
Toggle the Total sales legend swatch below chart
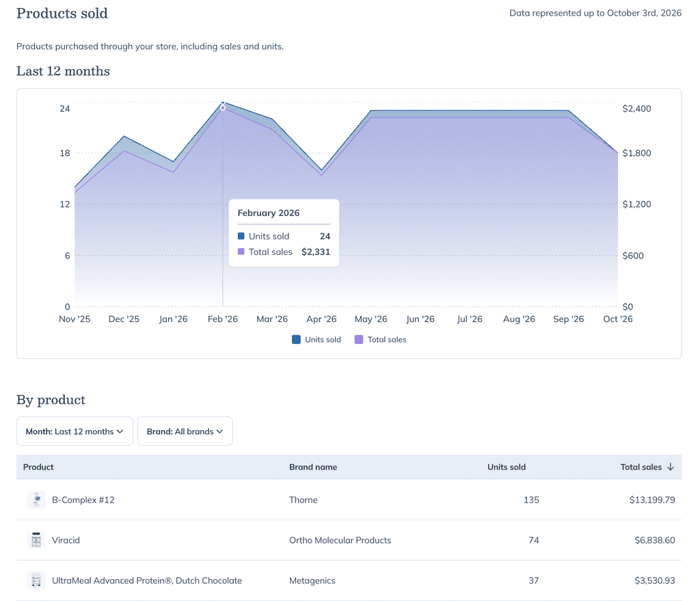[x=358, y=339]
